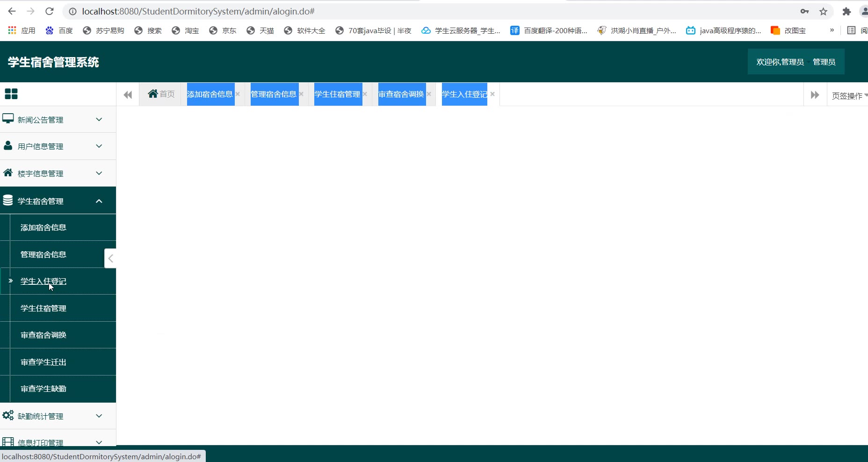Click the film icon beside 信息打印管理
The width and height of the screenshot is (868, 462).
8,441
